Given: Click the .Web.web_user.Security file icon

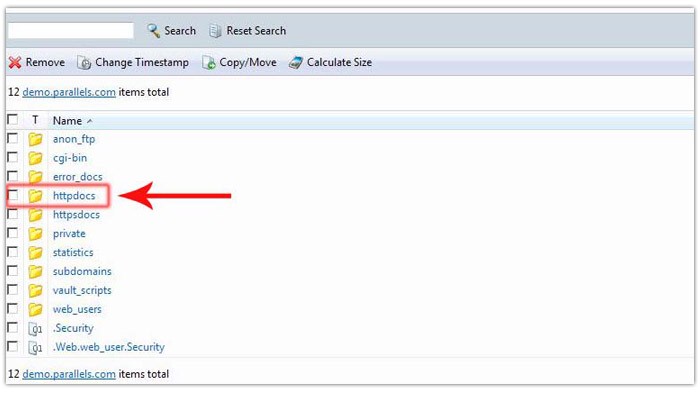Looking at the screenshot, I should (35, 347).
